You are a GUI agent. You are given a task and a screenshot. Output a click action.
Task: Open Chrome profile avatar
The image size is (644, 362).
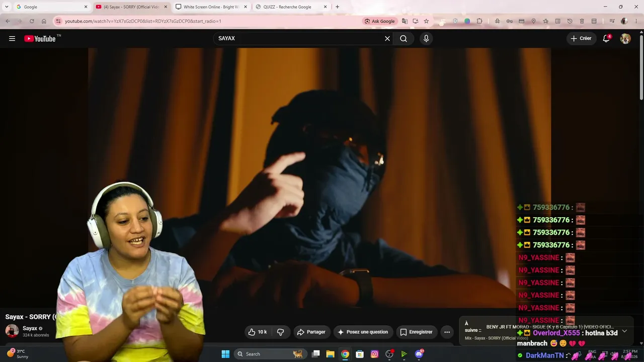(x=624, y=21)
